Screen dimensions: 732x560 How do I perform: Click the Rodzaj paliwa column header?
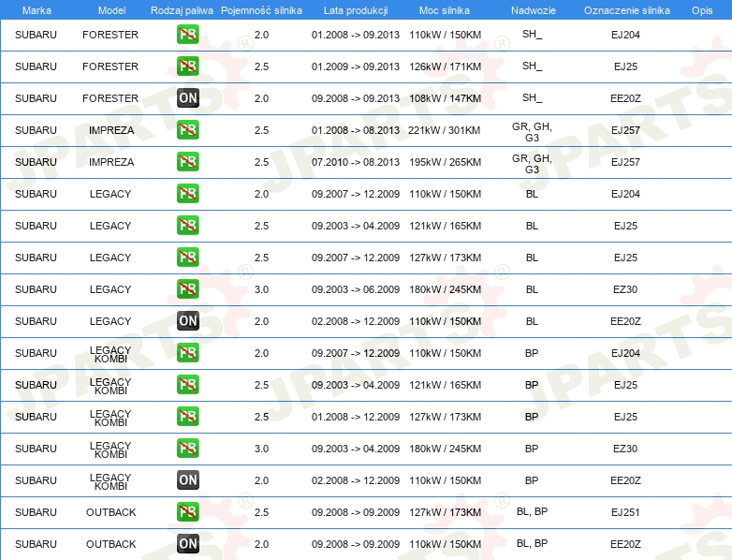pos(182,10)
